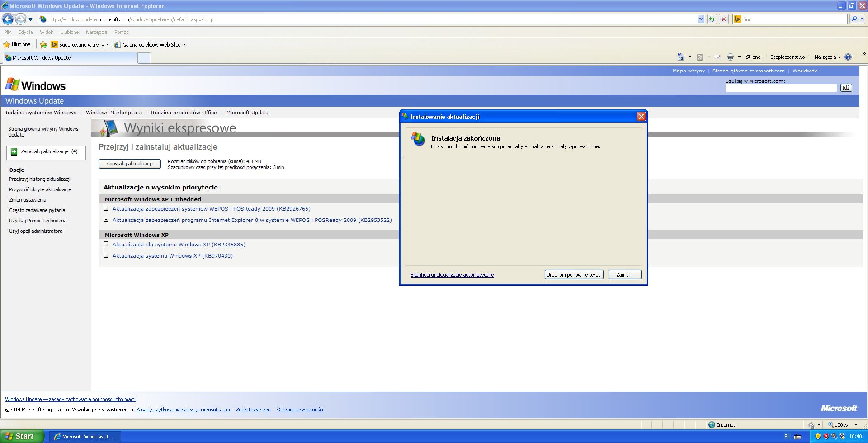Screen dimensions: 868x443
Task: Click the blue Help question mark icon
Action: 848,57
